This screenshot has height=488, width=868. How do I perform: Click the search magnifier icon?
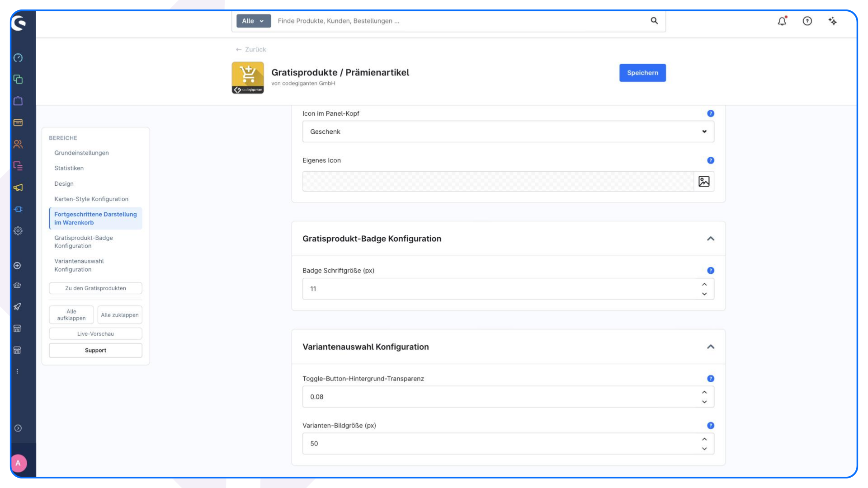(654, 21)
